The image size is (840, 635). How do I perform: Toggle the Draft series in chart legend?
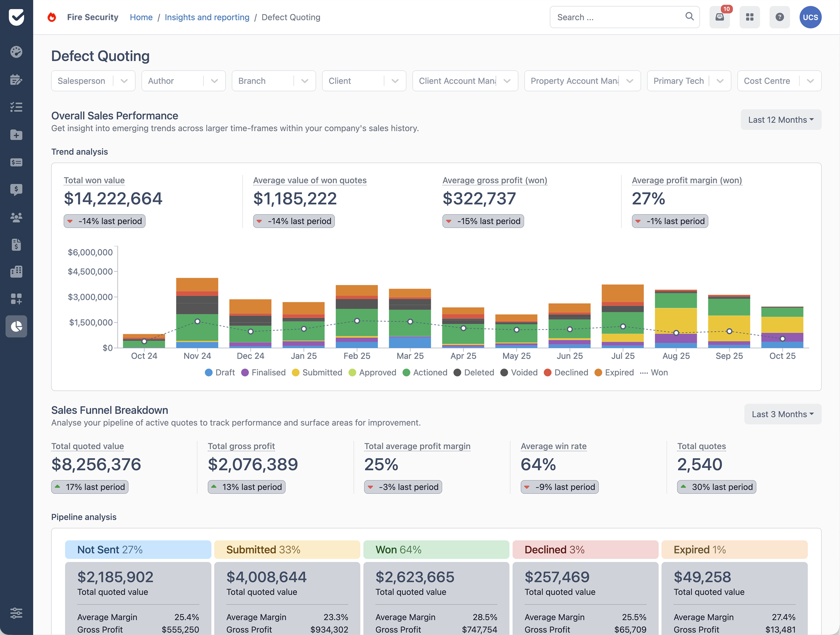(x=220, y=373)
